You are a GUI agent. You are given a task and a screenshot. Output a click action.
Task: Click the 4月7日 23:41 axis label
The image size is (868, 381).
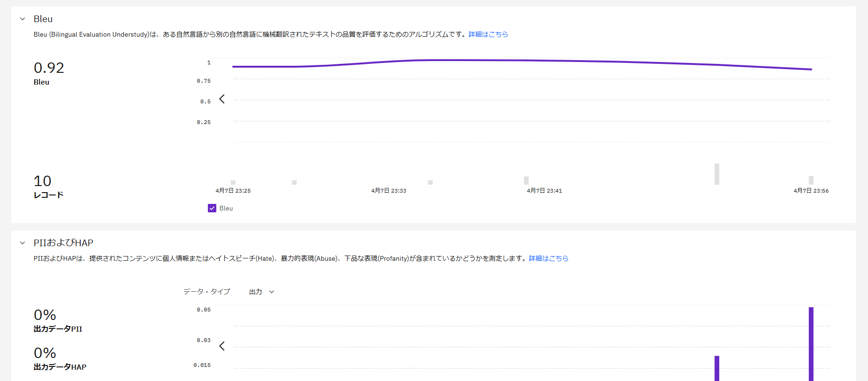pos(544,191)
